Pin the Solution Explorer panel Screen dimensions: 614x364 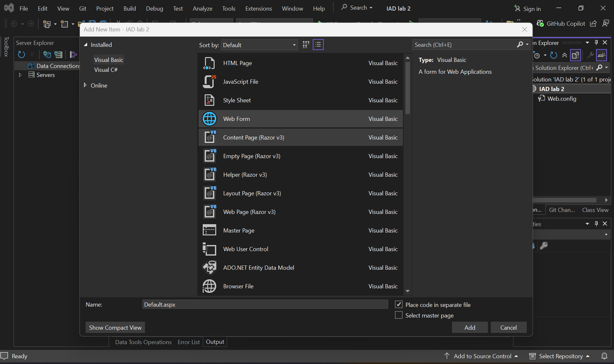[596, 43]
